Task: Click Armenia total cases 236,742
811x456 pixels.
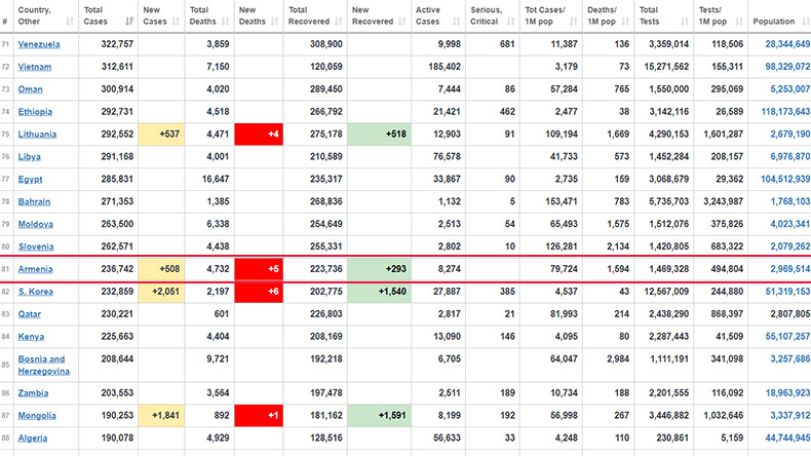Action: coord(117,269)
